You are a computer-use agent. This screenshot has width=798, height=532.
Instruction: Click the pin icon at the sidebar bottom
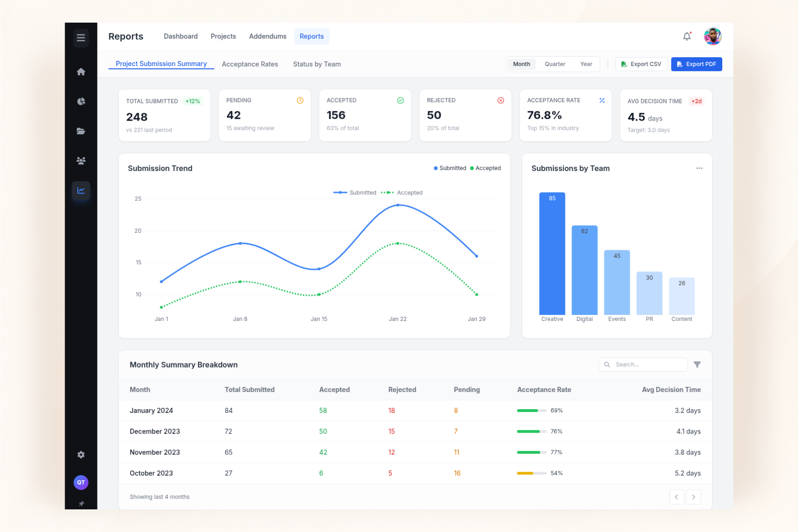click(x=81, y=503)
